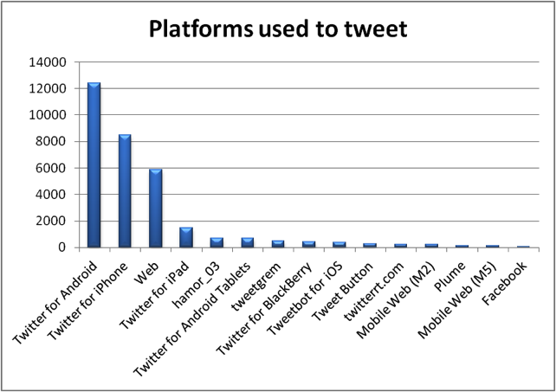Select the 'tweetgrem' category label
556x392 pixels.
[256, 287]
